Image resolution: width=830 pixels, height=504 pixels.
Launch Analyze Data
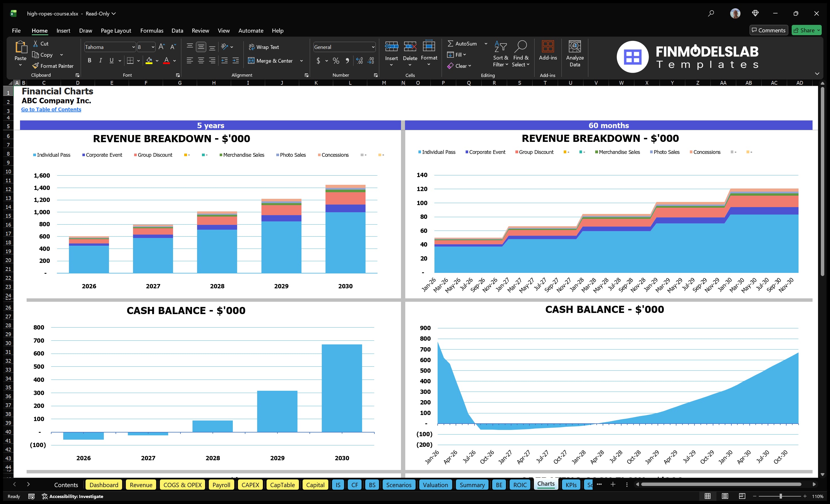coord(575,54)
